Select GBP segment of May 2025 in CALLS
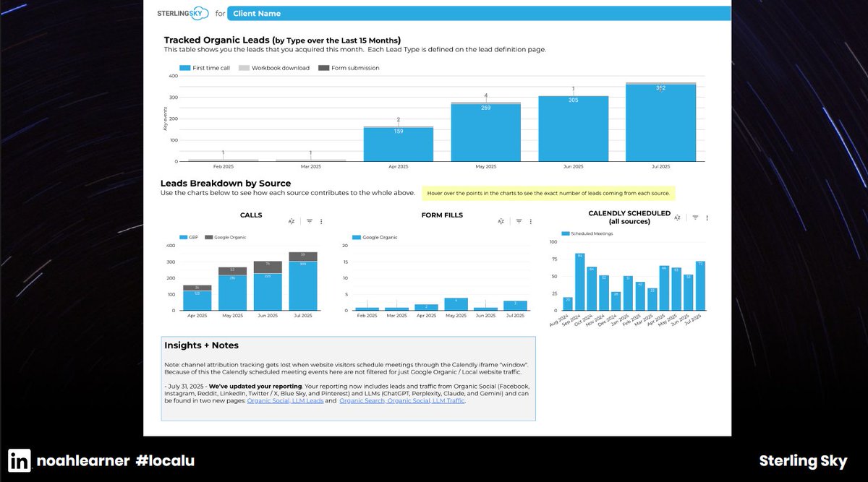868x482 pixels. tap(233, 293)
